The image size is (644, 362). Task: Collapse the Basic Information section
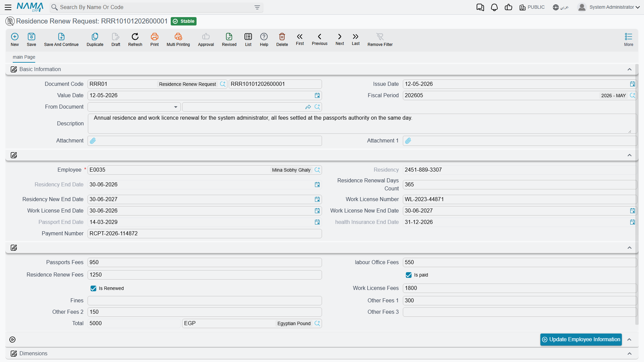(x=630, y=69)
